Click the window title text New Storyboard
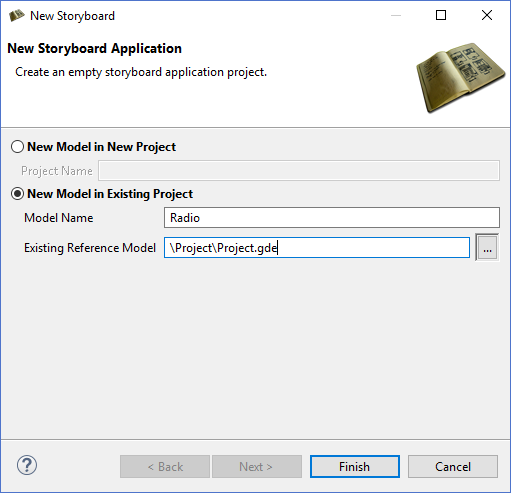This screenshot has width=511, height=493. [72, 16]
